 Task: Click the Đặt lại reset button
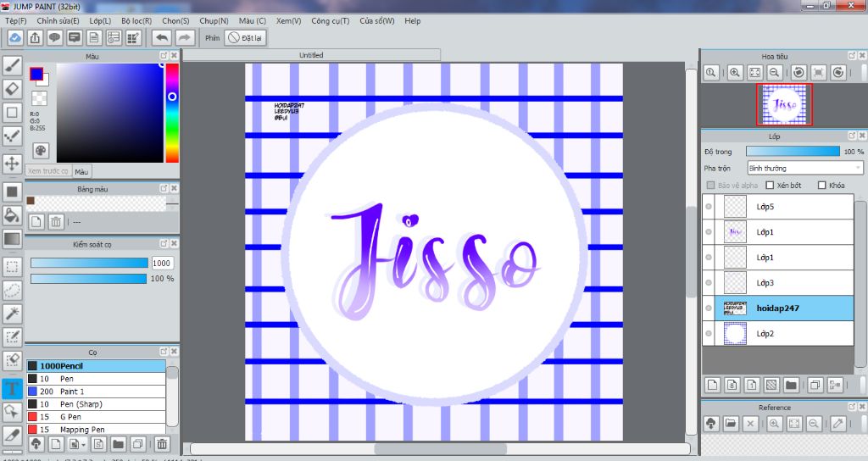(246, 37)
